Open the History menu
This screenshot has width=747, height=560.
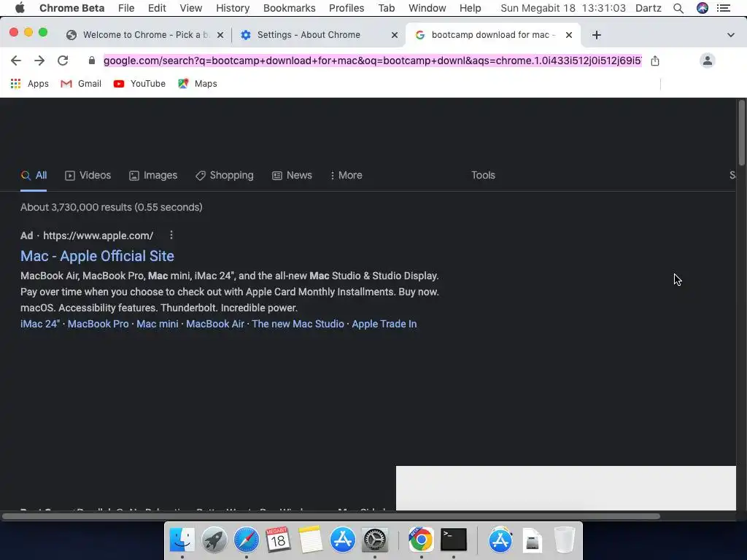[233, 8]
